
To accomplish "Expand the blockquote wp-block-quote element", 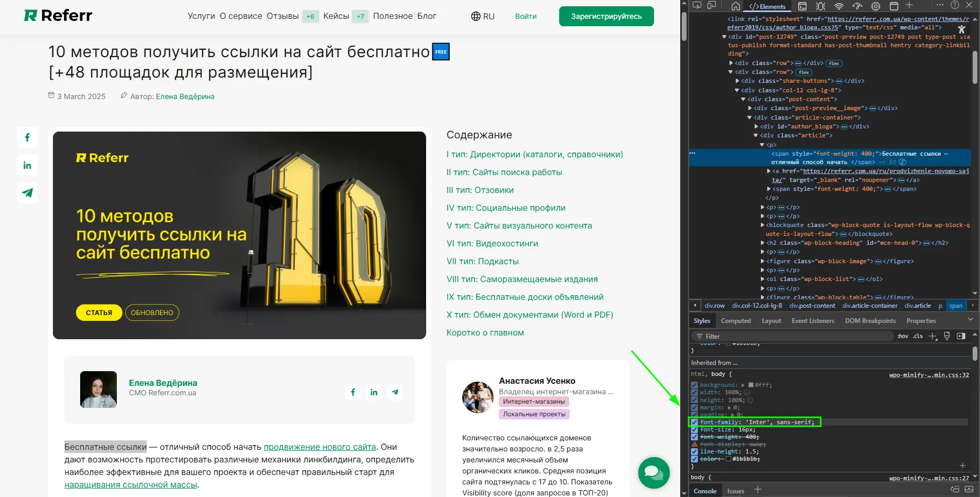I will [763, 225].
